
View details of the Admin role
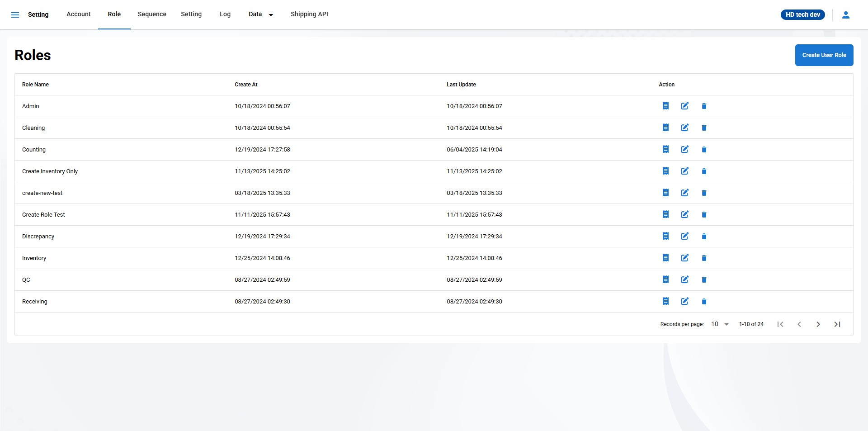click(x=665, y=106)
